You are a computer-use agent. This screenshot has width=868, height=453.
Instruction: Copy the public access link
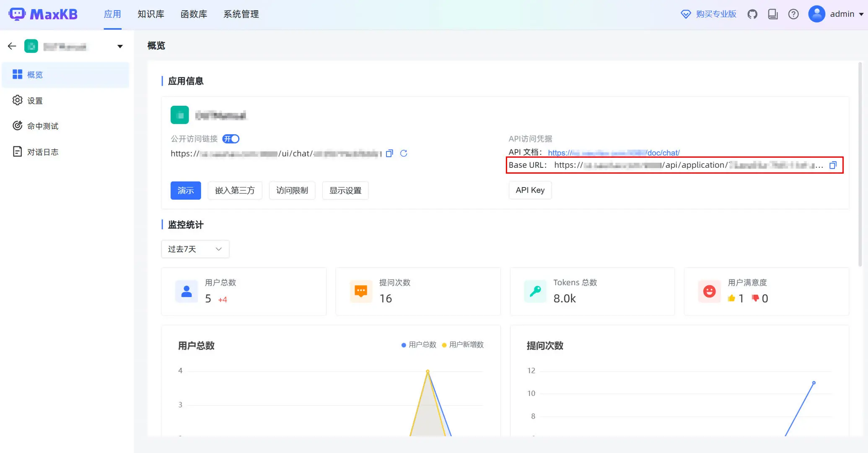(389, 154)
